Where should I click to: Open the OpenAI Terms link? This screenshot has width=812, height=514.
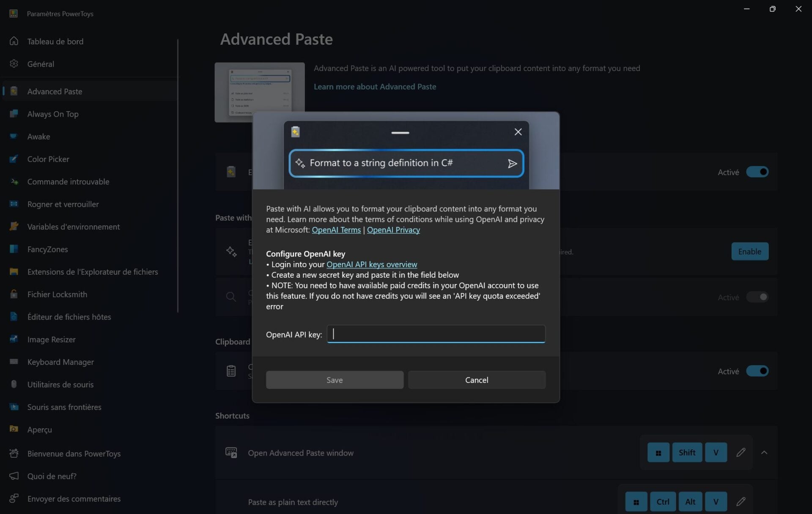[x=336, y=230]
